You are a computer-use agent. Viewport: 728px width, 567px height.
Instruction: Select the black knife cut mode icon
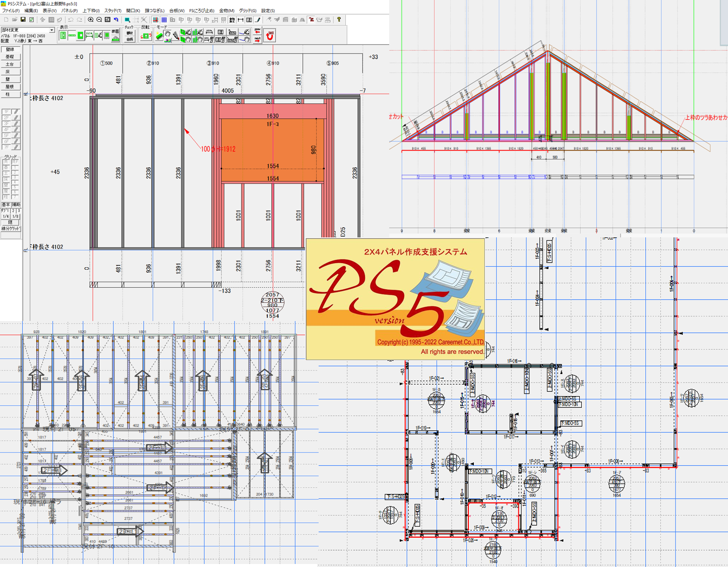[x=175, y=36]
